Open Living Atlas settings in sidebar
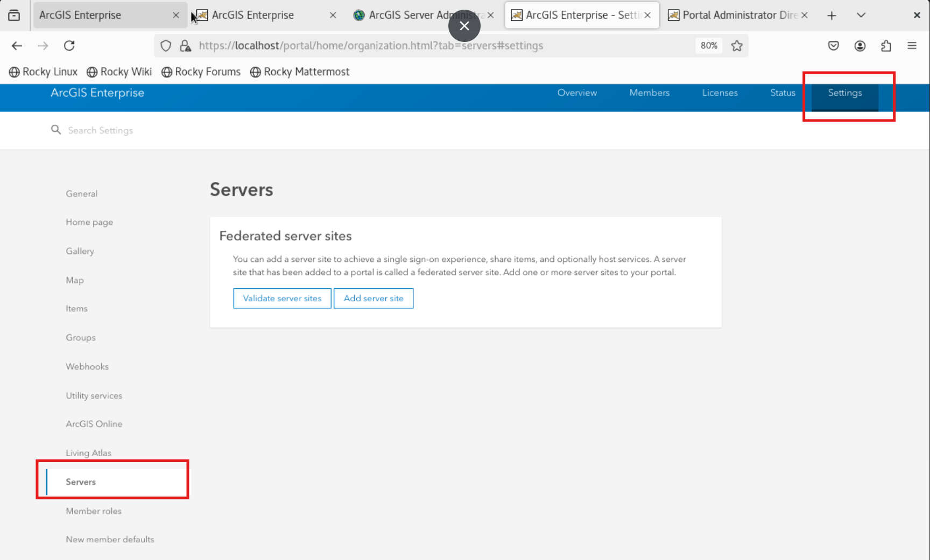 [88, 453]
